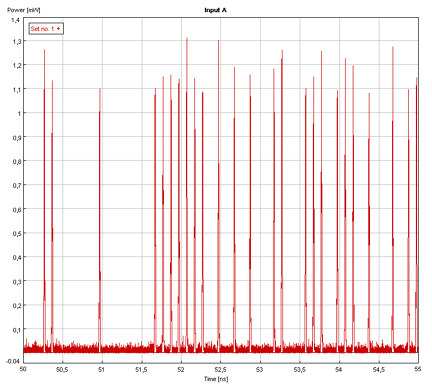Click the 'Time [ns]' axis label
Viewport: 432px width, 385px height.
[x=216, y=379]
